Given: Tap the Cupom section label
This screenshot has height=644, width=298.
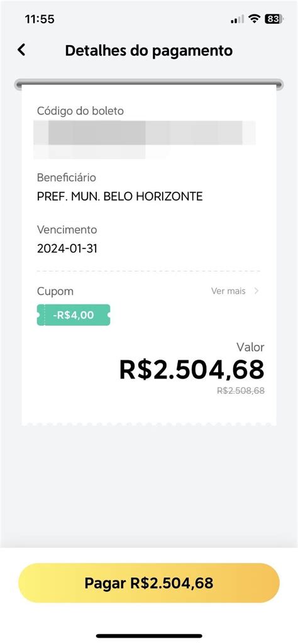Looking at the screenshot, I should point(55,292).
